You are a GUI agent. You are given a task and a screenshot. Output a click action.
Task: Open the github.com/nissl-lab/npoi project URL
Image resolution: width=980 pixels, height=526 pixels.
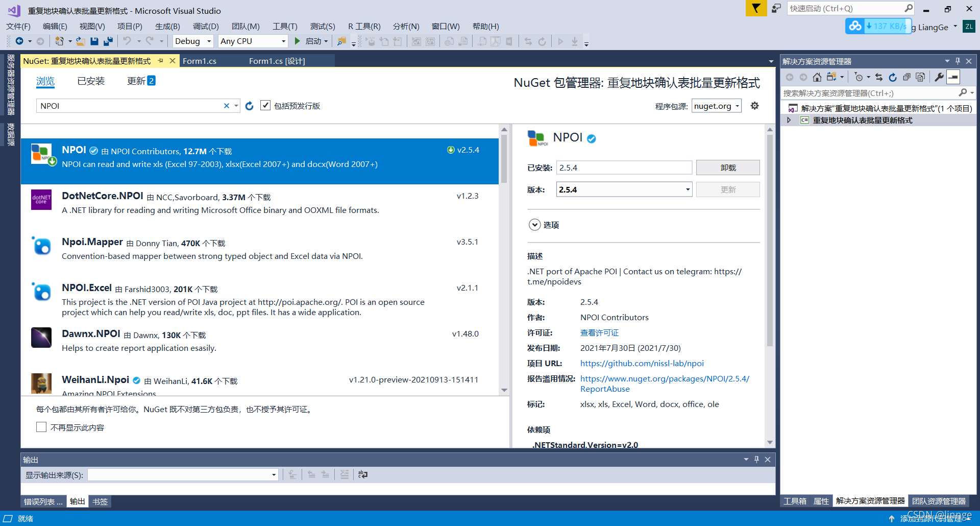pos(642,363)
